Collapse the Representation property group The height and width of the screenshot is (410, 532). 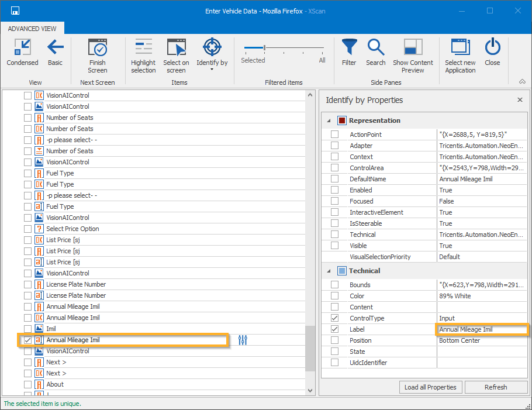point(328,120)
